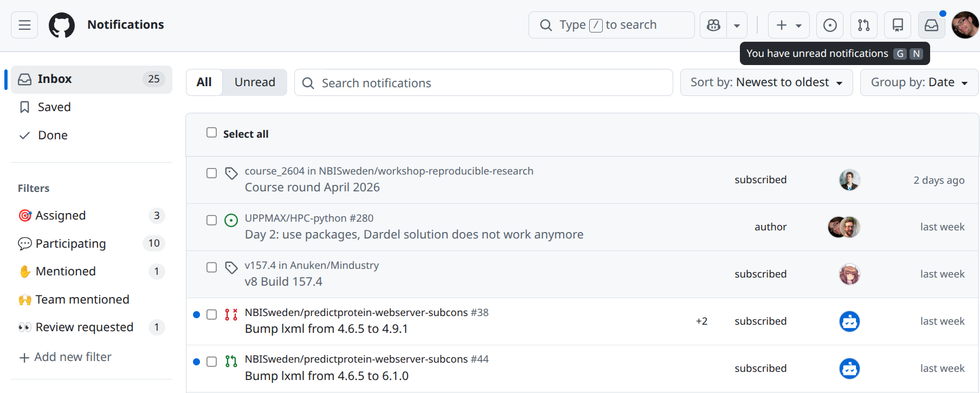Viewport: 980px width, 393px height.
Task: Click the notifications inbox icon in header
Action: coord(932,25)
